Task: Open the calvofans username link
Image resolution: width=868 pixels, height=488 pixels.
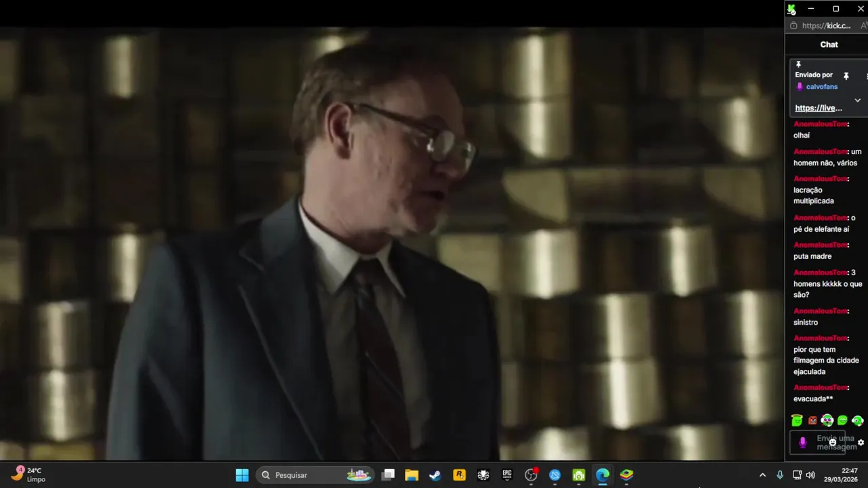Action: coord(822,87)
